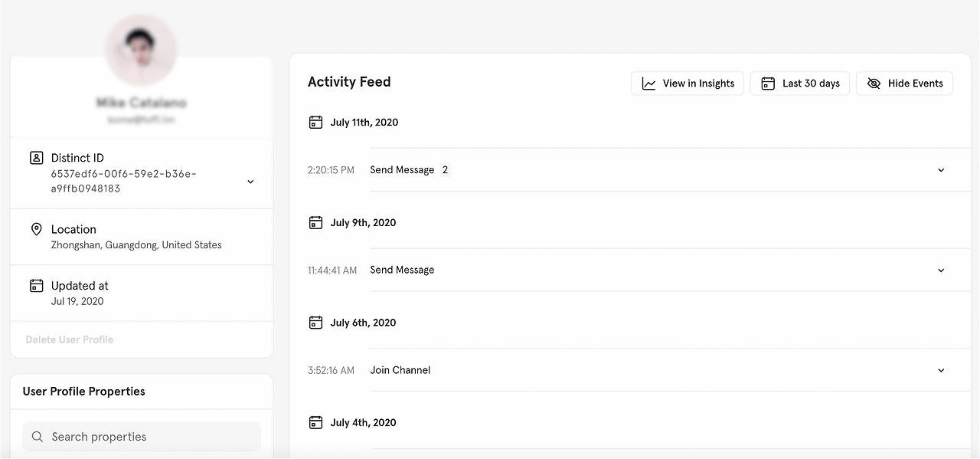Image resolution: width=980 pixels, height=459 pixels.
Task: Click the July 11th calendar icon
Action: tap(315, 122)
